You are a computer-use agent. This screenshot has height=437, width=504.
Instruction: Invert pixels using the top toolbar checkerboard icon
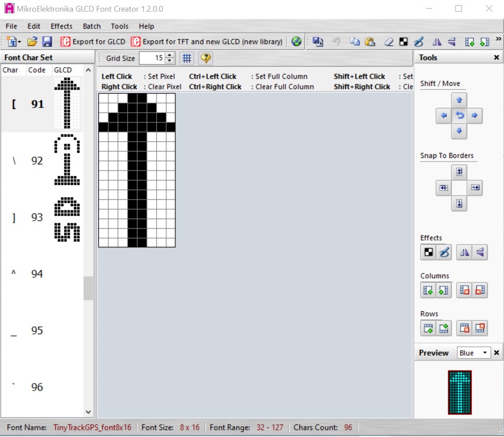tap(404, 42)
